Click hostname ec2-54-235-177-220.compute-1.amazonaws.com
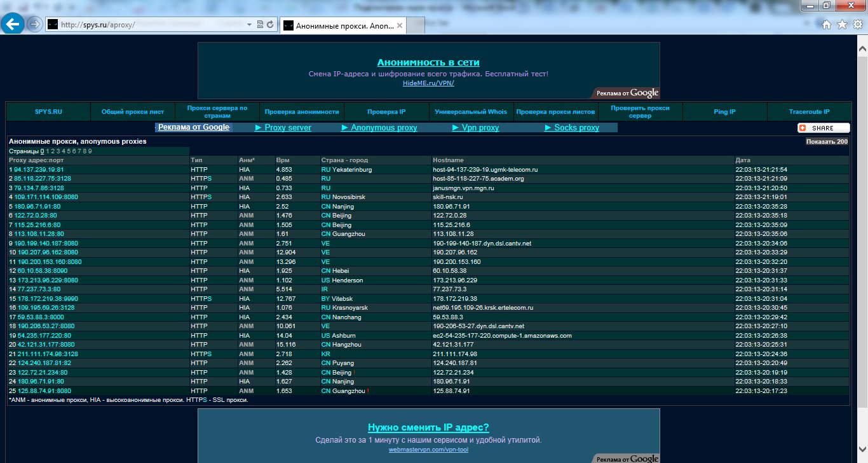This screenshot has height=463, width=868. tap(502, 335)
